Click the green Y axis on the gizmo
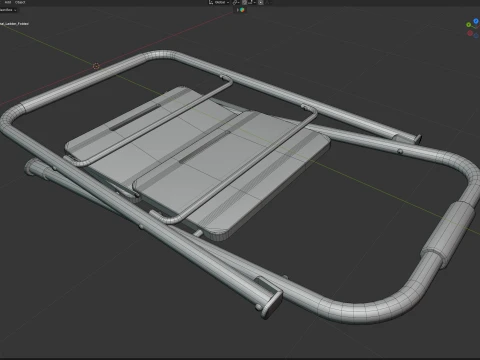 pyautogui.click(x=469, y=25)
